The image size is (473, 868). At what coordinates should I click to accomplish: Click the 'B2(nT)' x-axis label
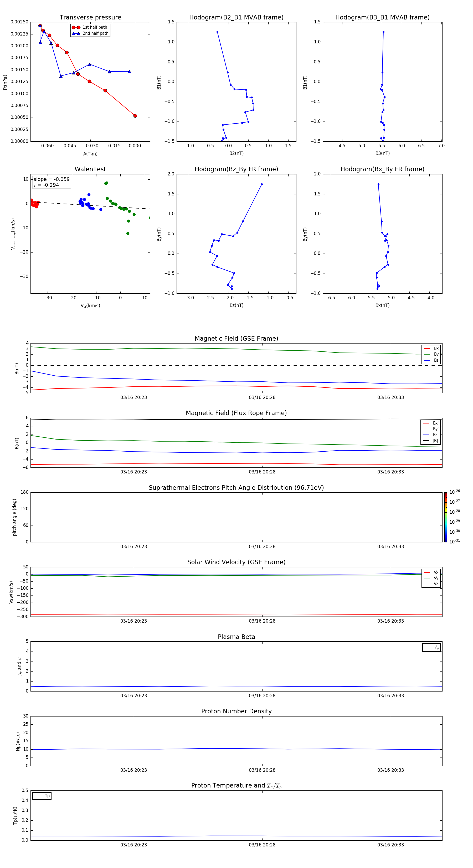pyautogui.click(x=236, y=153)
